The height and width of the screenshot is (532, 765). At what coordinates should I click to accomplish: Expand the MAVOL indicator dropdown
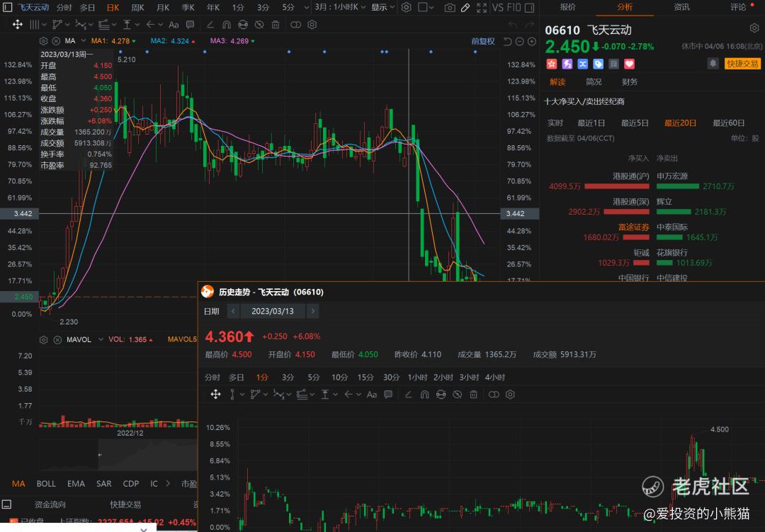[101, 339]
